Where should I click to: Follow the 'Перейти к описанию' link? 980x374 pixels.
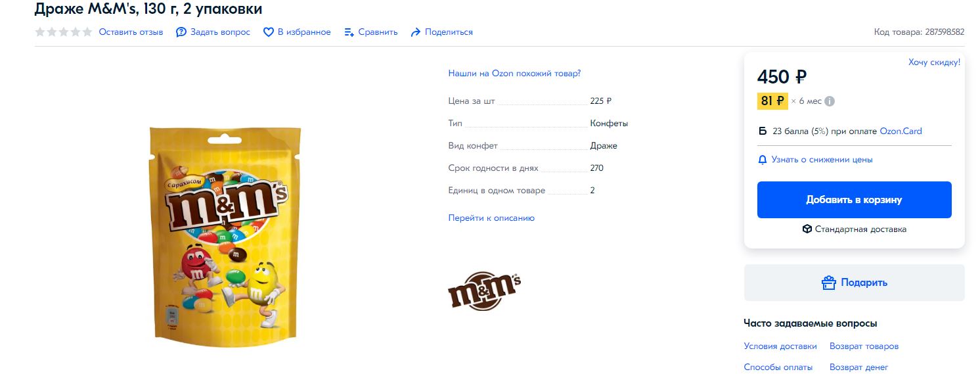click(x=491, y=218)
